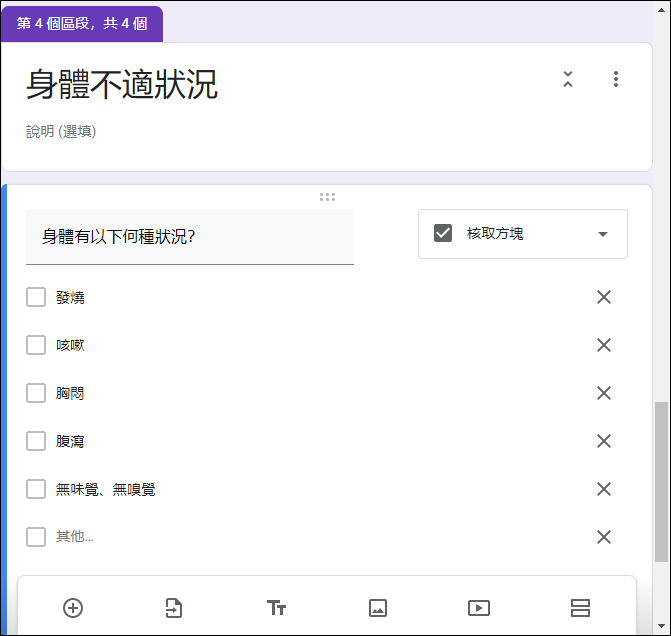The height and width of the screenshot is (636, 671).
Task: Remove the 發燒 option
Action: pos(604,297)
